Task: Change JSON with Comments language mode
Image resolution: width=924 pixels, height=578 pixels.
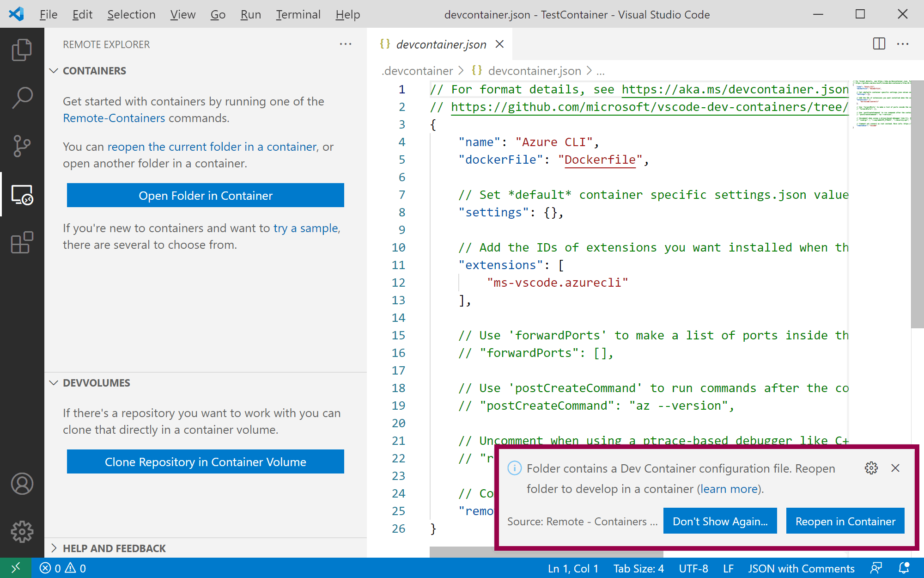Action: coord(801,568)
